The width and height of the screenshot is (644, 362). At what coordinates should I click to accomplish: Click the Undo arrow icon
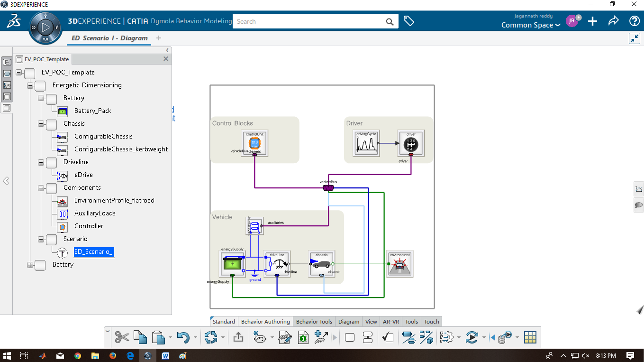(183, 337)
